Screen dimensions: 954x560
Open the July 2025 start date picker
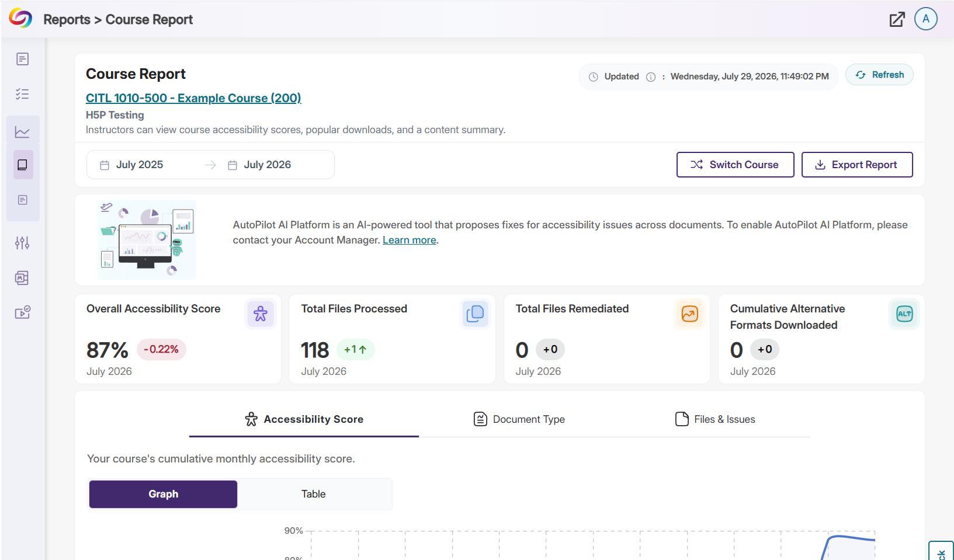point(140,165)
